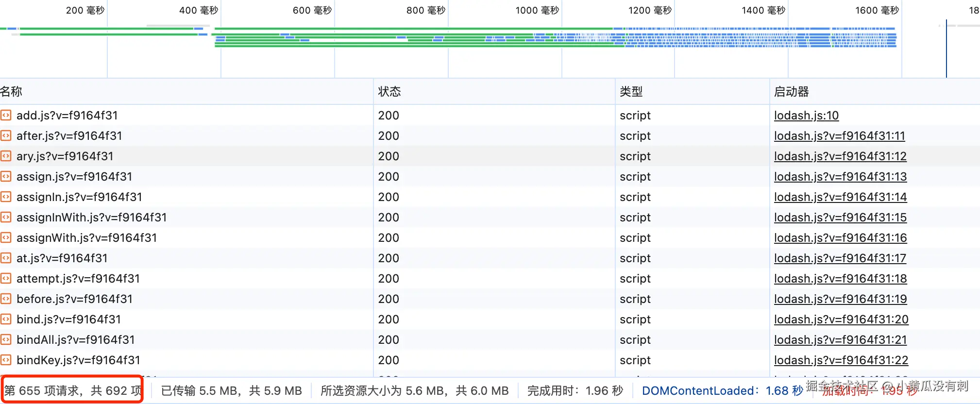Click script icon beside bind.js?v=f9164f31
Image resolution: width=980 pixels, height=404 pixels.
pos(5,319)
